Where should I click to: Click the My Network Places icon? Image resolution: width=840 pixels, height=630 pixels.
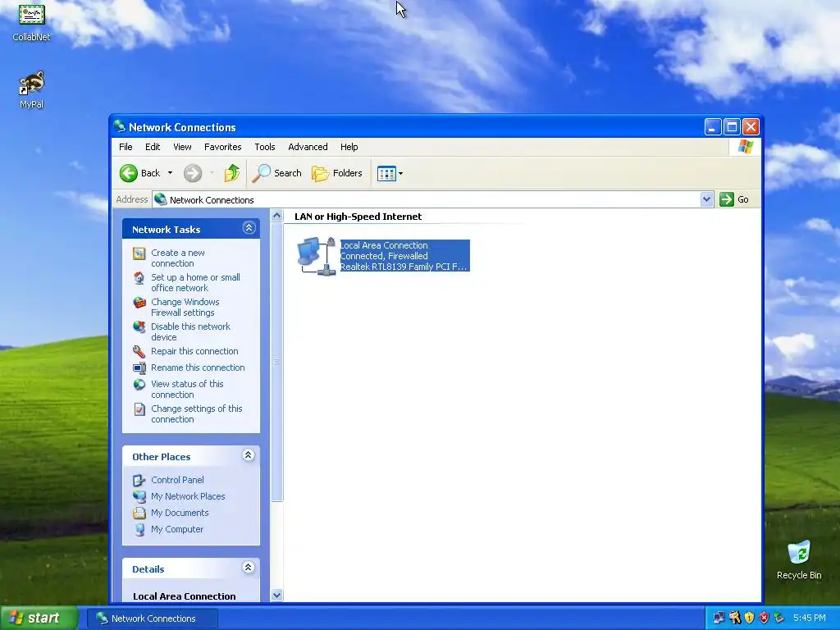[139, 496]
